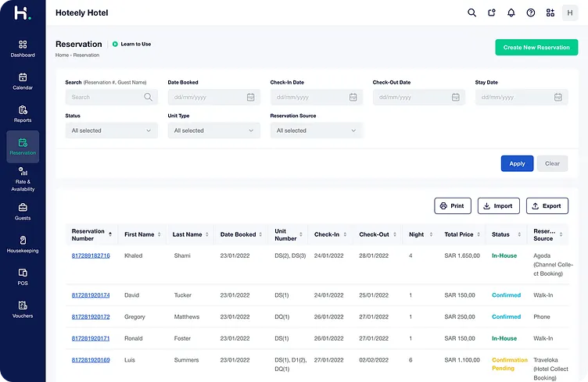Open the POS section
The image size is (588, 382).
click(23, 277)
